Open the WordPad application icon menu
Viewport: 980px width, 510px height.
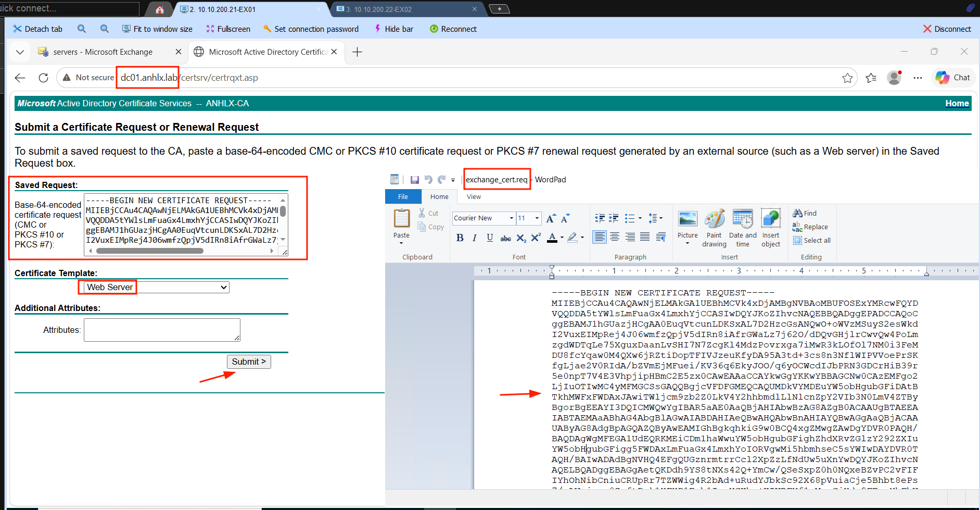(x=394, y=179)
